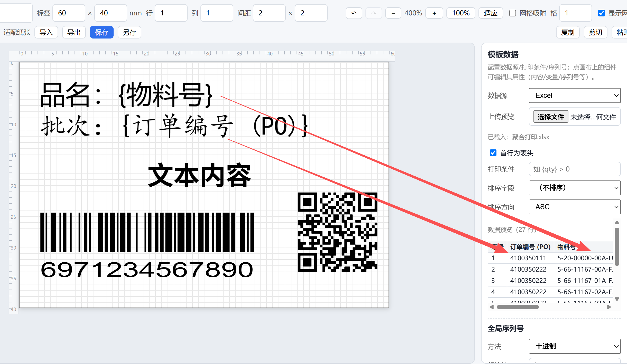The height and width of the screenshot is (364, 627).
Task: Open the 排序字段 dropdown
Action: point(575,188)
